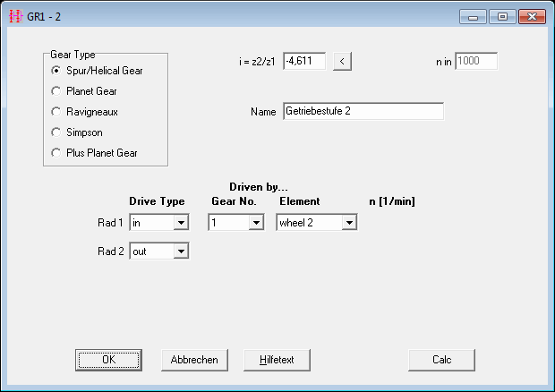This screenshot has height=392, width=555.
Task: Click the i = z2/z1 ratio field
Action: (x=303, y=61)
